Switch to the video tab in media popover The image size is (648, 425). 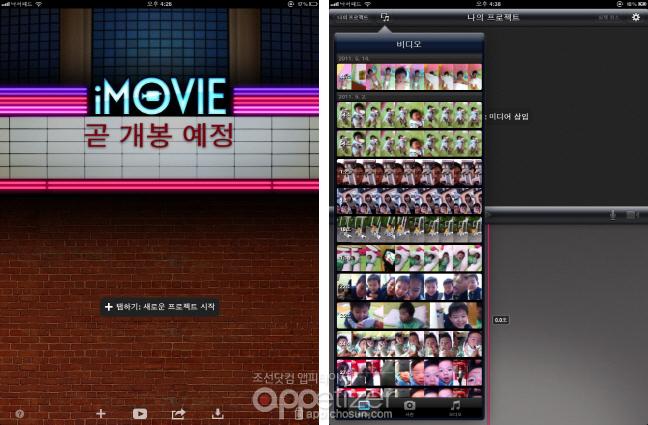point(364,407)
